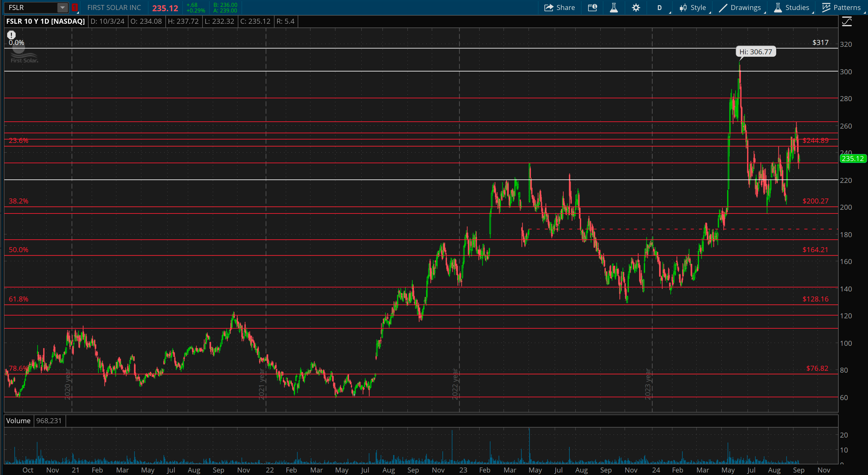Open the D timeframe dropdown

point(659,7)
